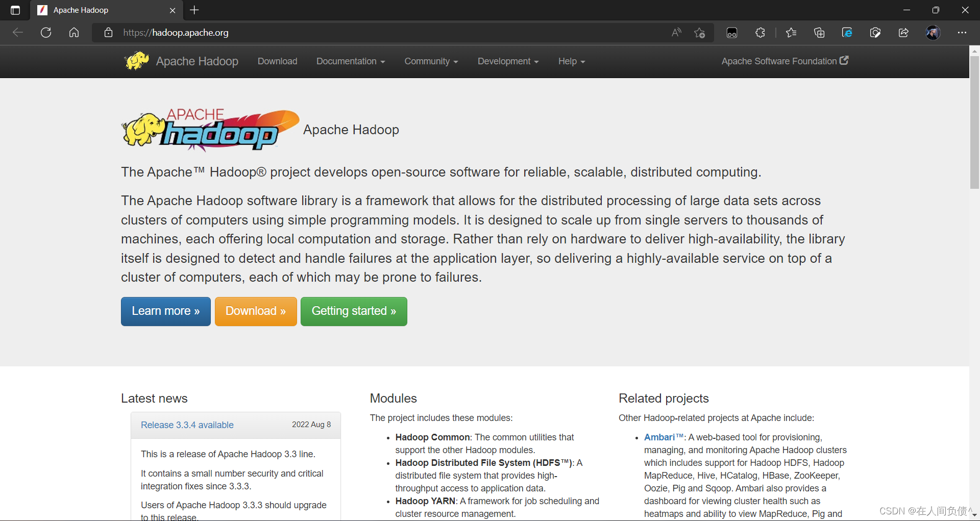The image size is (980, 521).
Task: Click the 'Modules' heading
Action: [394, 399]
